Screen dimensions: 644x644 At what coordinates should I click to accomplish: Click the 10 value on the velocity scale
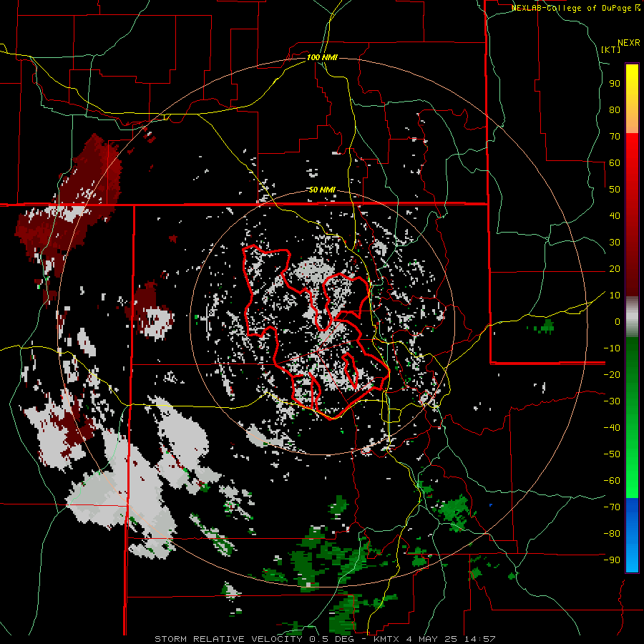tap(615, 296)
